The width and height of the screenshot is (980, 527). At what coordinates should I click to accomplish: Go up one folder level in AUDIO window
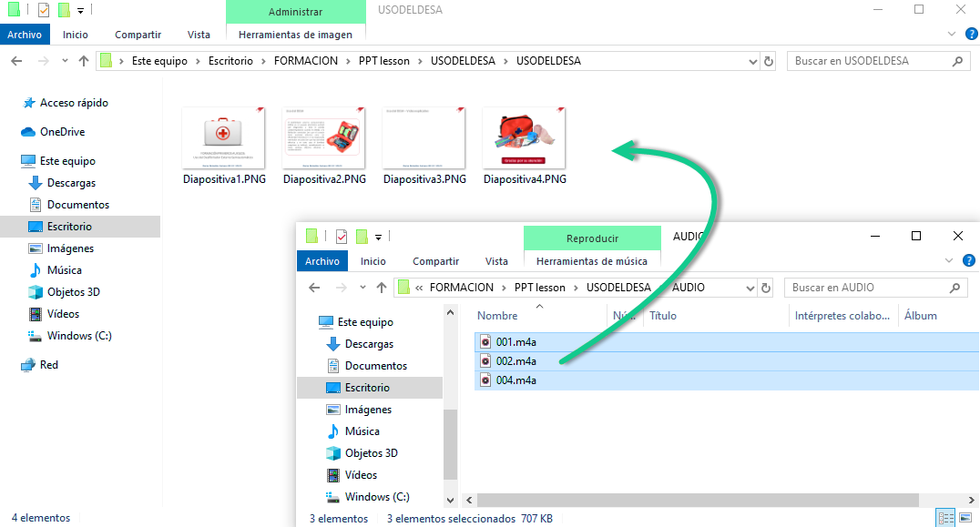coord(382,288)
